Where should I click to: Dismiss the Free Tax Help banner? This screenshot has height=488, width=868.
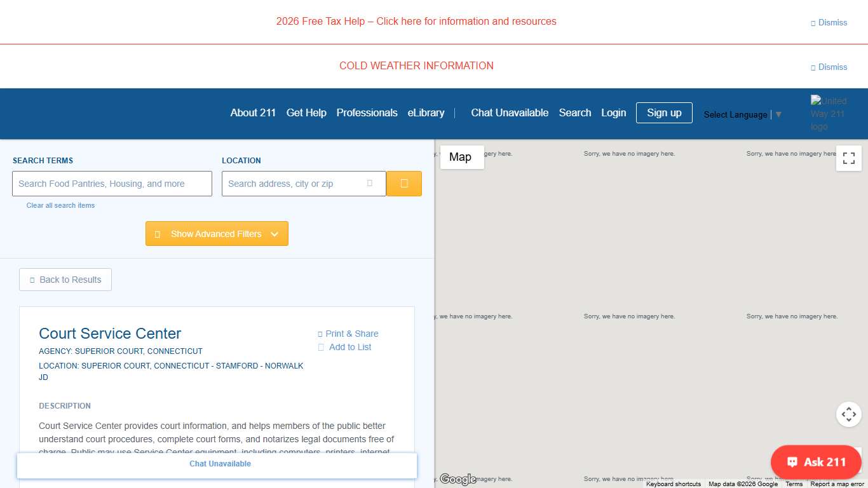tap(829, 22)
